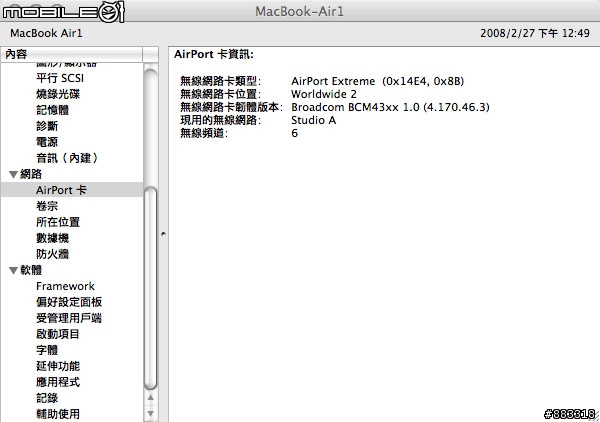
Task: Select the 平行 SCSI item
Action: [x=60, y=78]
